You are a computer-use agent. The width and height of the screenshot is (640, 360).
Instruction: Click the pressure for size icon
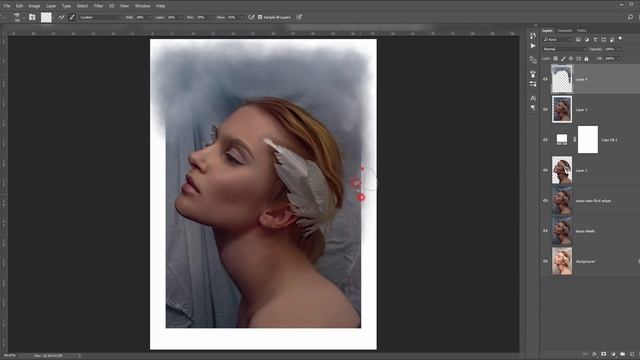coord(299,17)
